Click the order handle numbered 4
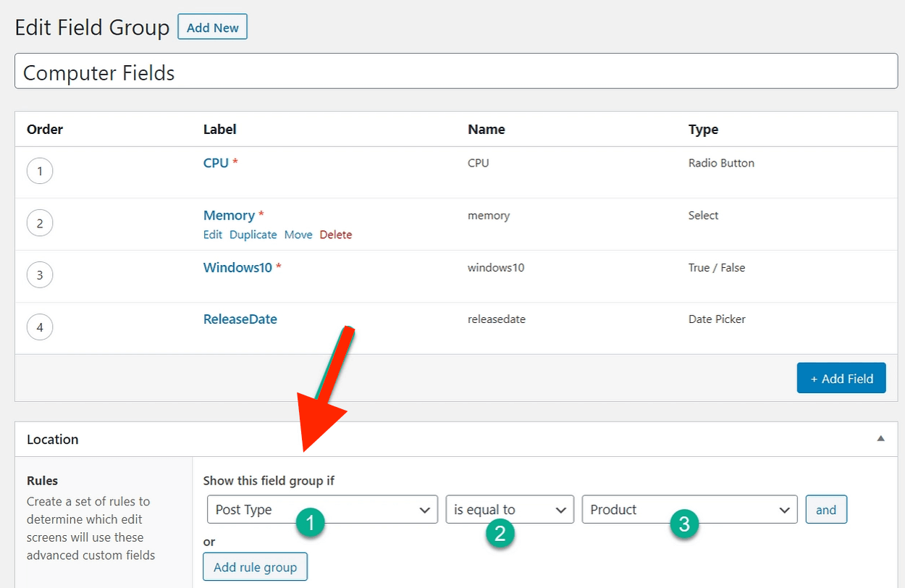This screenshot has height=588, width=905. tap(40, 327)
